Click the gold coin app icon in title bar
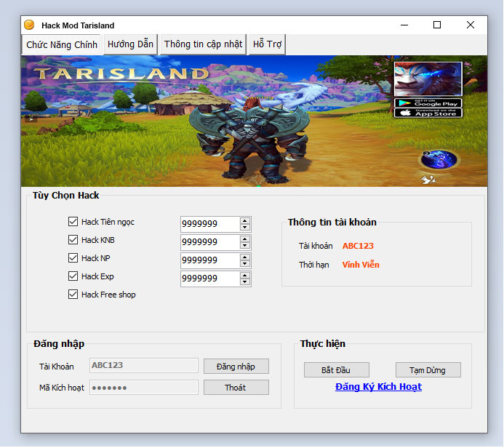This screenshot has width=504, height=448. pos(29,25)
